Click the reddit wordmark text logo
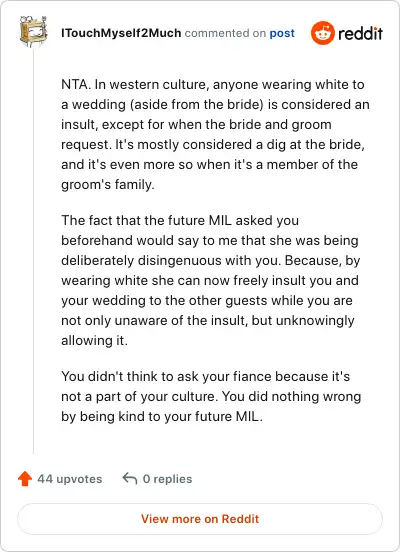 (360, 33)
